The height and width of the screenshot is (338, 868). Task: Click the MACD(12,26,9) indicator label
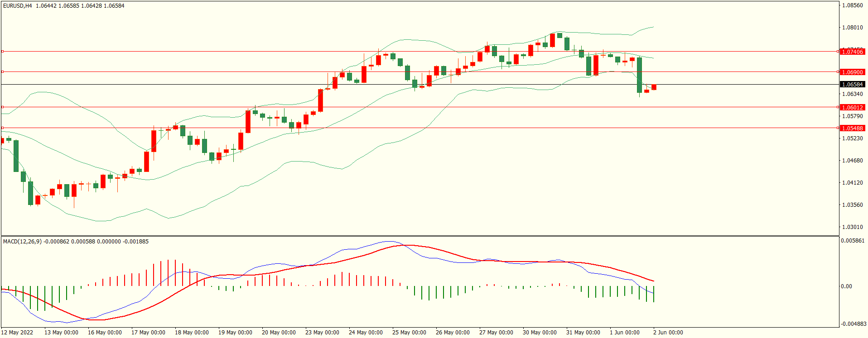click(22, 242)
